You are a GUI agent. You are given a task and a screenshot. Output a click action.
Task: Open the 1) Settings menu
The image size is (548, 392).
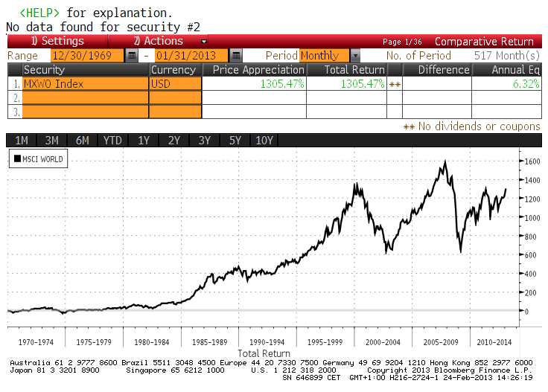tap(57, 41)
